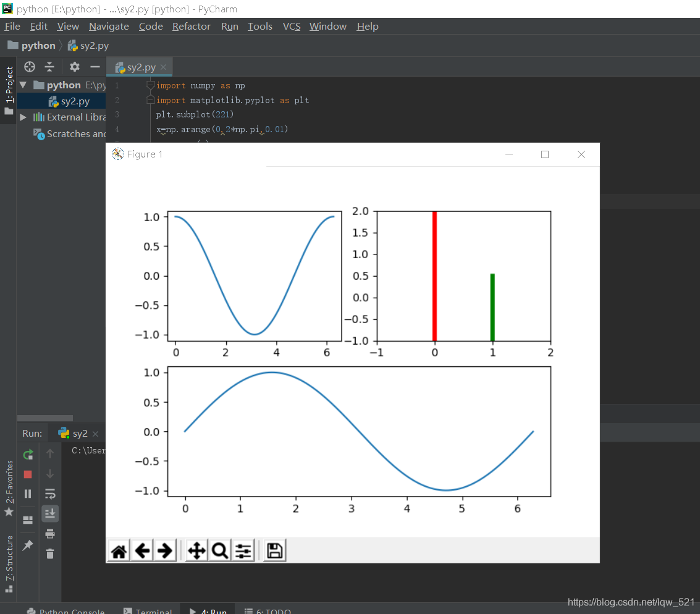Click the fold end marker on line 2
Image resolution: width=700 pixels, height=614 pixels.
(151, 100)
